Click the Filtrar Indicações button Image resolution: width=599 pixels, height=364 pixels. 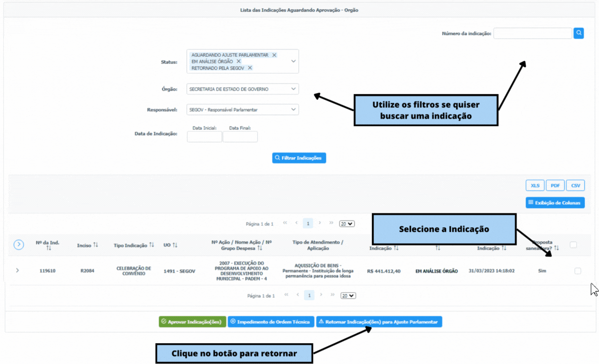[299, 158]
